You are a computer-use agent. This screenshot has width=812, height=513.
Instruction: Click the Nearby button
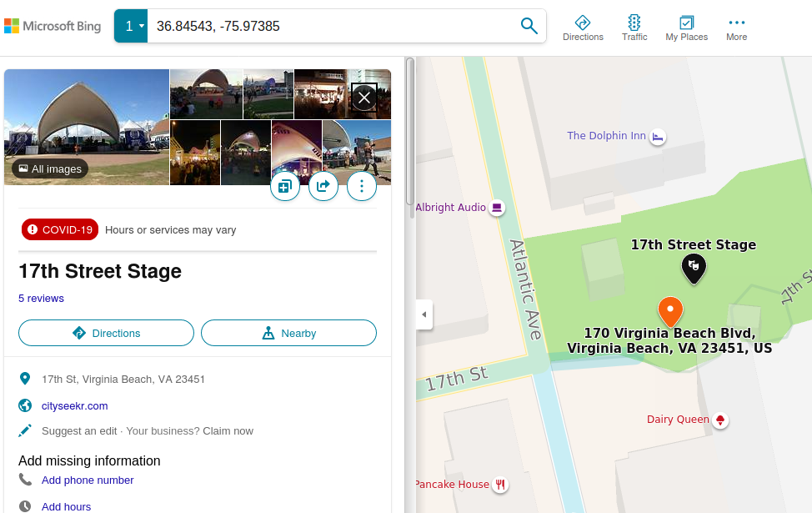pos(288,333)
